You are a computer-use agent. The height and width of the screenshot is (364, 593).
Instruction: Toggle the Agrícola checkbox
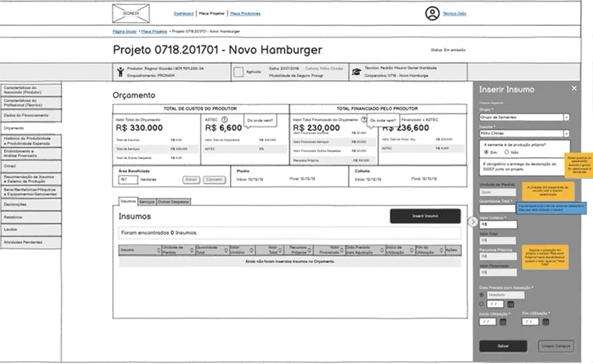(x=238, y=71)
